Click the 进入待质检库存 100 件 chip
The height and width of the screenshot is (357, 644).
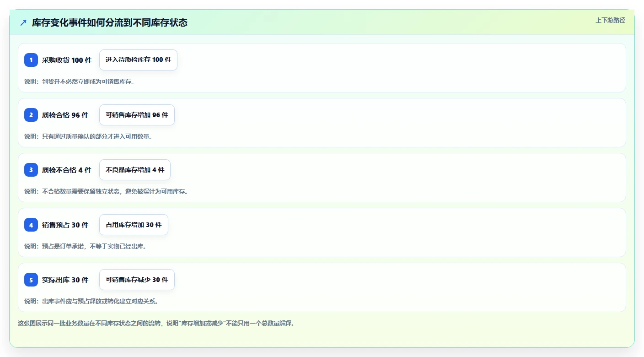pyautogui.click(x=138, y=60)
